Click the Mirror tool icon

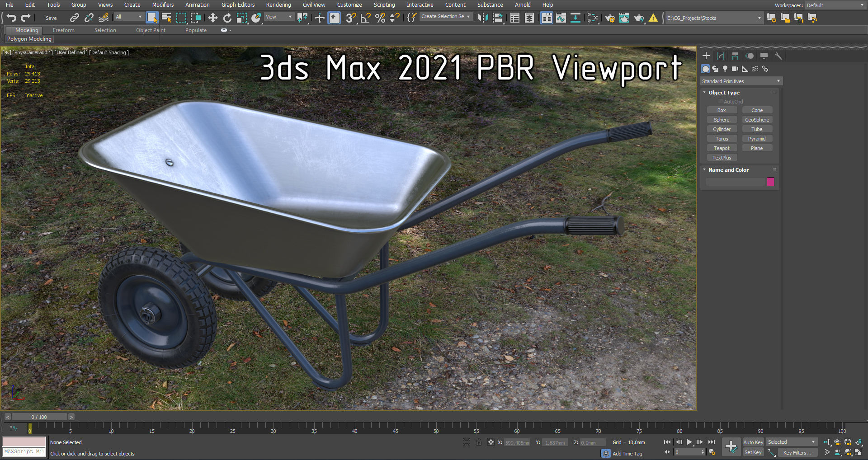[x=483, y=18]
